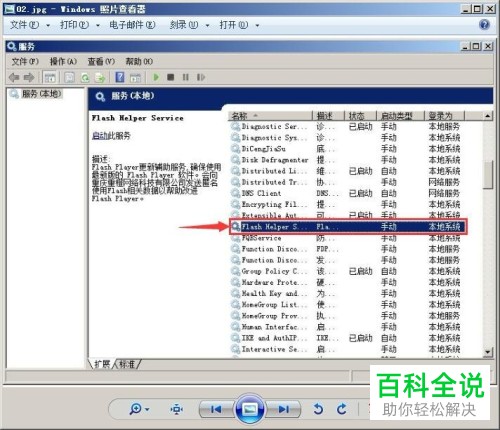Open the 帮助(H) menu
The height and width of the screenshot is (430, 500).
139,61
